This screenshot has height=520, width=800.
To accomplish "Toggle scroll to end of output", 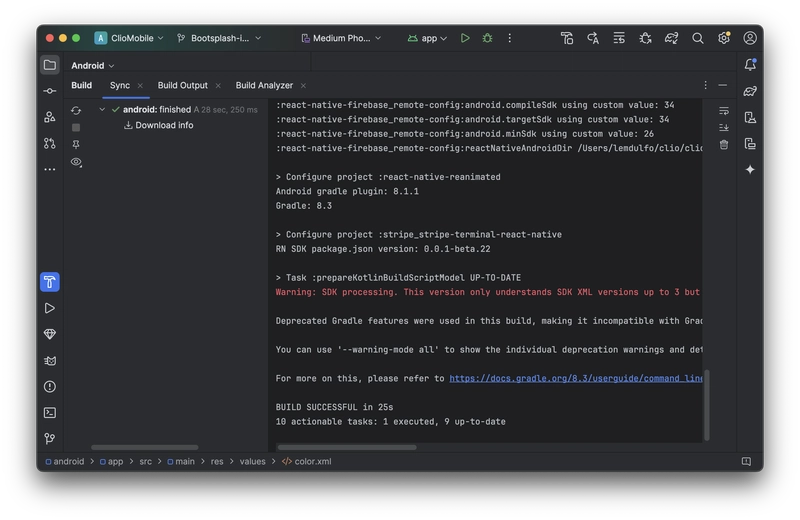I will (723, 128).
